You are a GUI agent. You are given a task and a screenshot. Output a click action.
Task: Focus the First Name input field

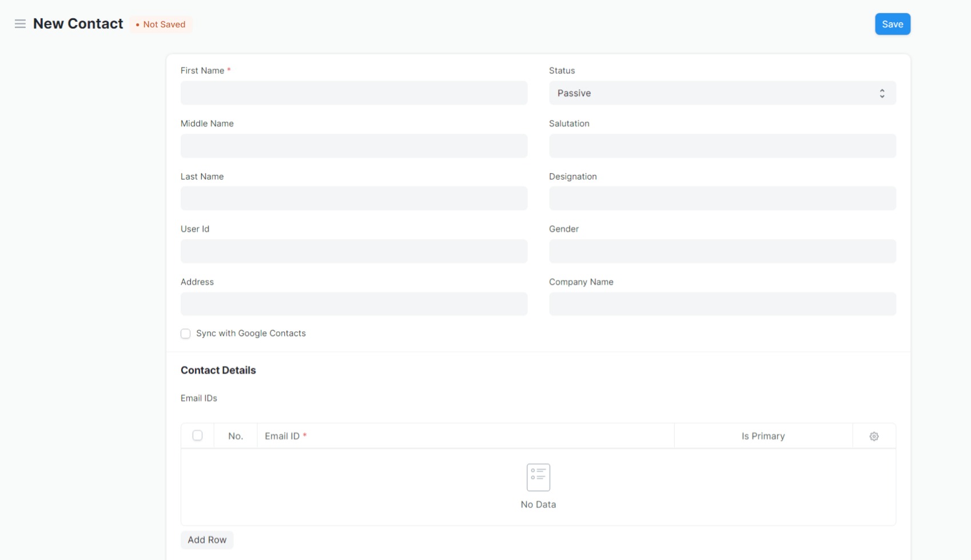coord(353,93)
